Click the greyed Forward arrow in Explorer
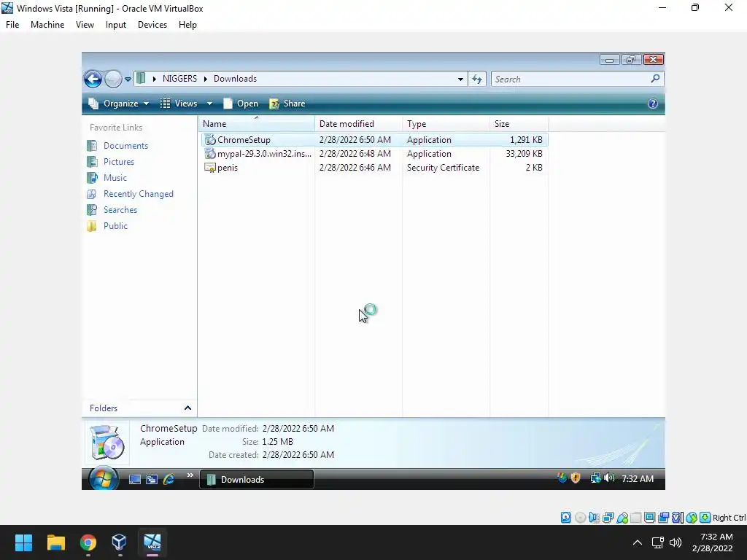This screenshot has height=560, width=747. pyautogui.click(x=113, y=79)
